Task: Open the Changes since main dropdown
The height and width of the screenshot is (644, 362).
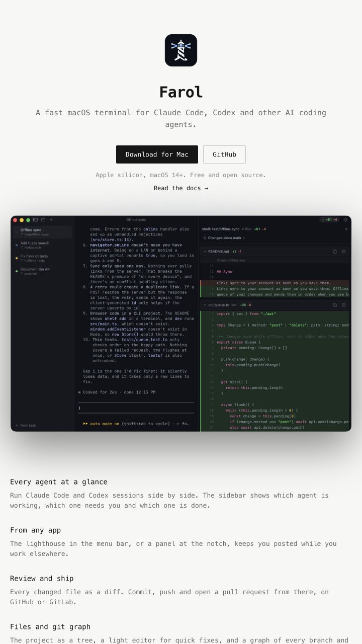Action: pyautogui.click(x=224, y=238)
